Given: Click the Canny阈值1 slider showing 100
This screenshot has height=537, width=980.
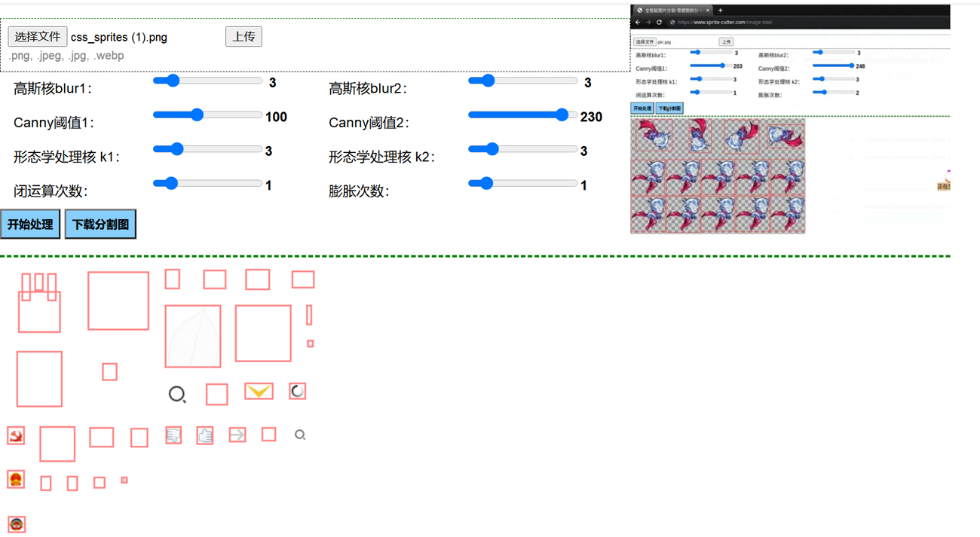Looking at the screenshot, I should point(197,115).
